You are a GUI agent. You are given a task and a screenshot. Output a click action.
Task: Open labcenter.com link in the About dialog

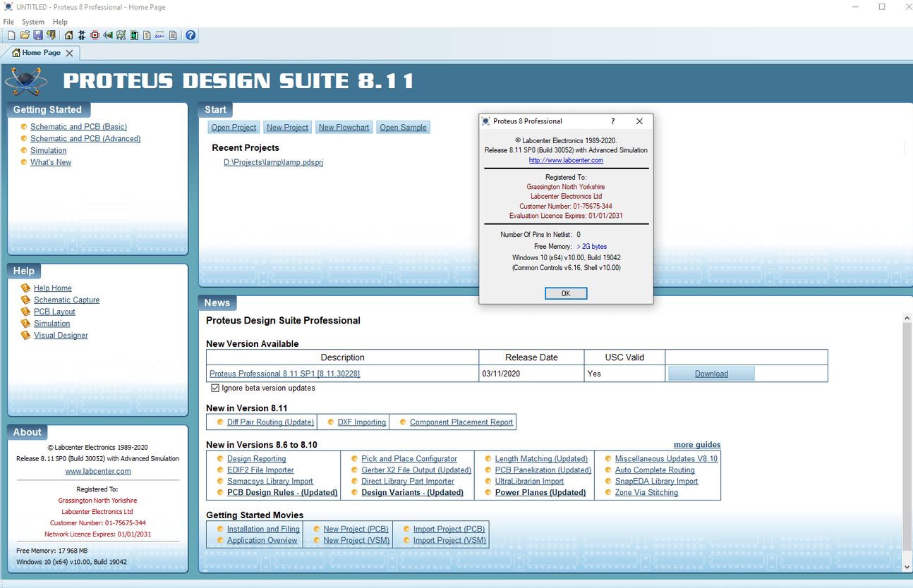[x=566, y=160]
